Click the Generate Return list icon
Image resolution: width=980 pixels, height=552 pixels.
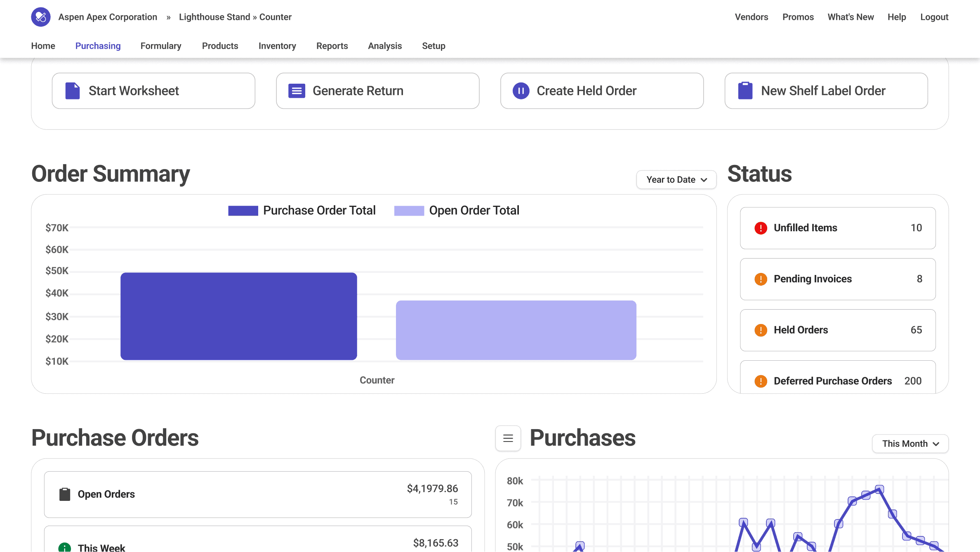[x=297, y=91]
